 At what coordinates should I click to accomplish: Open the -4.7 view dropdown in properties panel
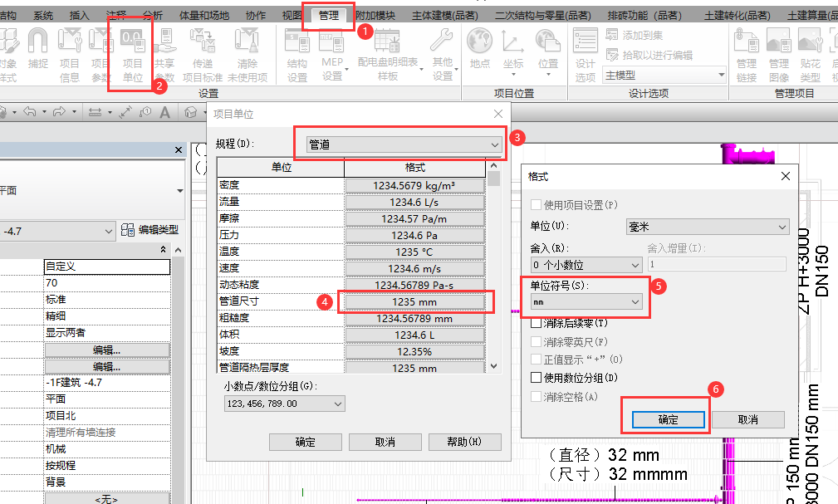pyautogui.click(x=57, y=232)
